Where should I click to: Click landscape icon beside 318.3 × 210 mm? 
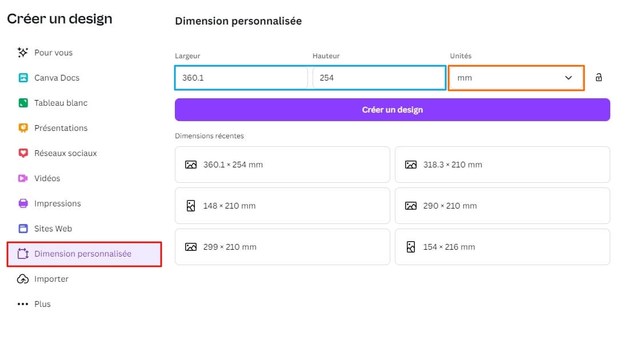click(411, 165)
